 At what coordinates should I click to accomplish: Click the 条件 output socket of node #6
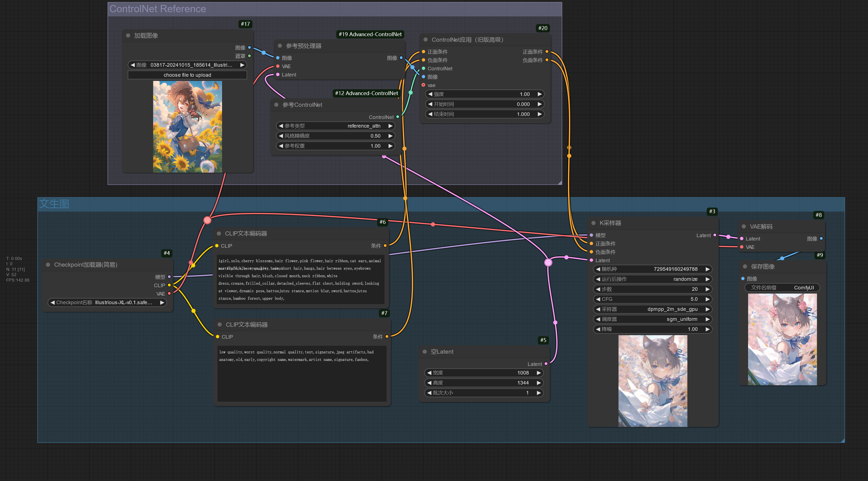tap(385, 246)
